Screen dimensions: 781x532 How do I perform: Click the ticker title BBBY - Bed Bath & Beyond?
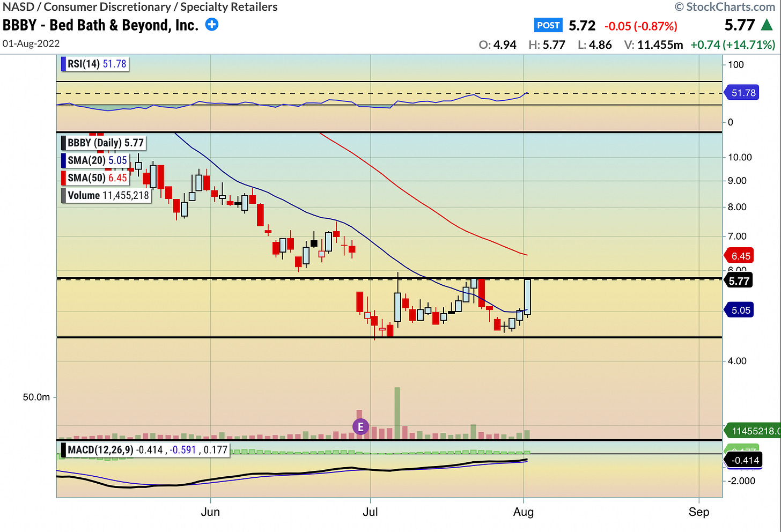101,25
